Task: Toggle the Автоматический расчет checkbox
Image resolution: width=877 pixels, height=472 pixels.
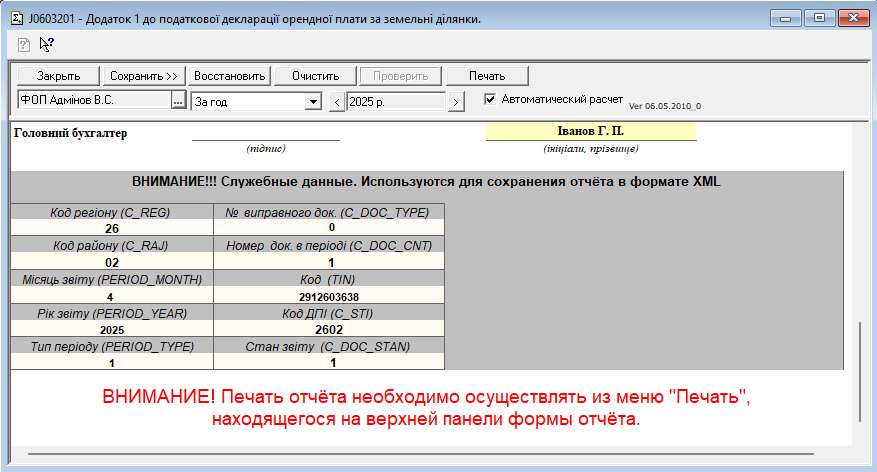Action: pyautogui.click(x=490, y=99)
